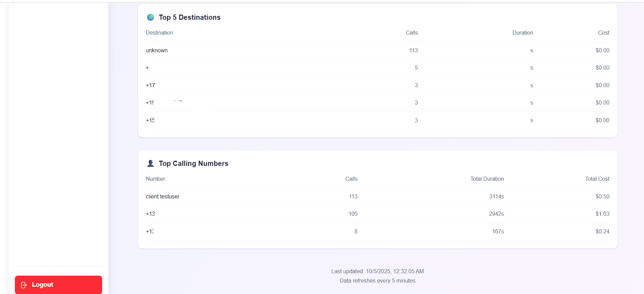Select the Destination column header

[x=159, y=33]
